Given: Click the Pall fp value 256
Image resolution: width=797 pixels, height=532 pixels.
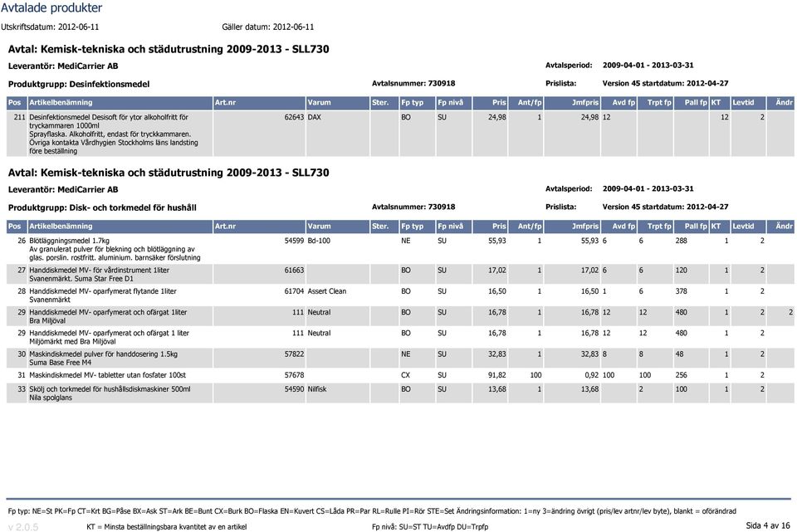Looking at the screenshot, I should [681, 375].
